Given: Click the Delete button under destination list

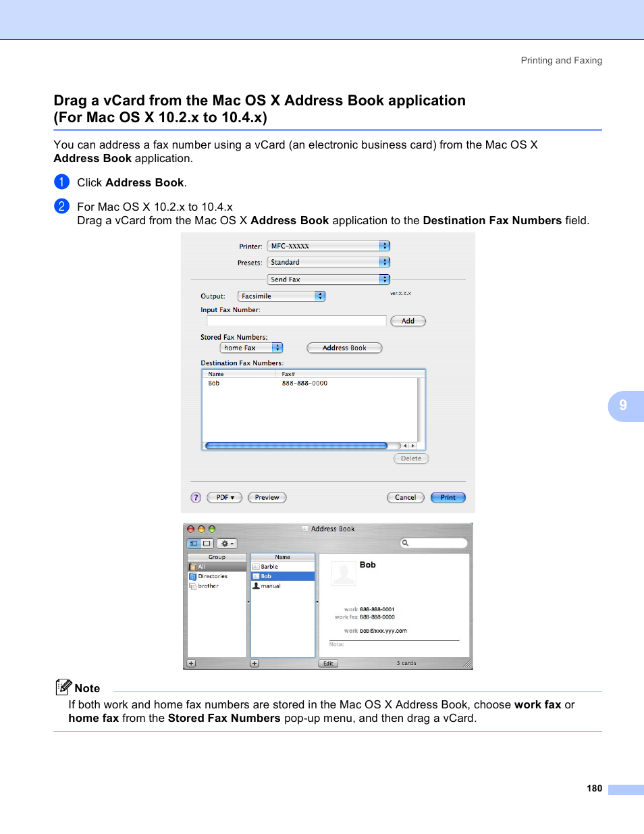Looking at the screenshot, I should click(411, 459).
